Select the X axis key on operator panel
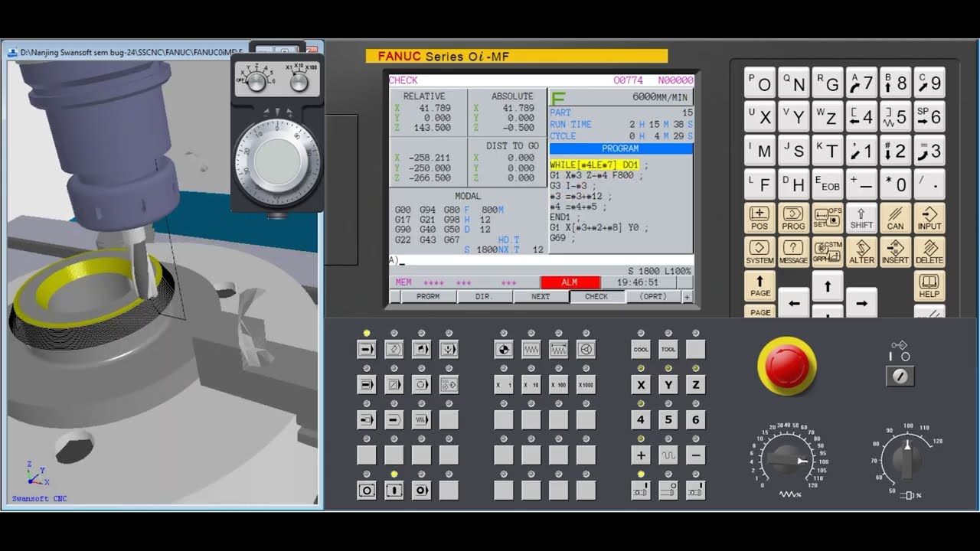This screenshot has width=980, height=551. coord(641,385)
